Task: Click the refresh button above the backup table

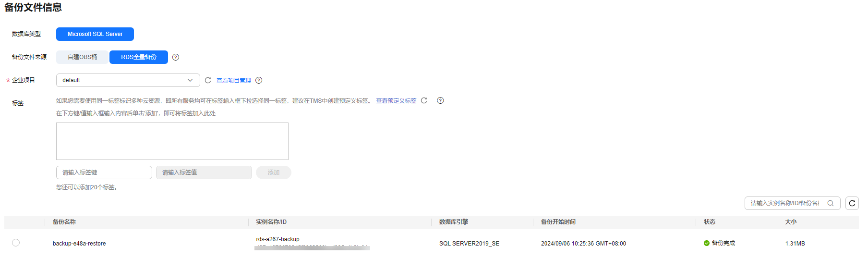Action: pos(852,203)
